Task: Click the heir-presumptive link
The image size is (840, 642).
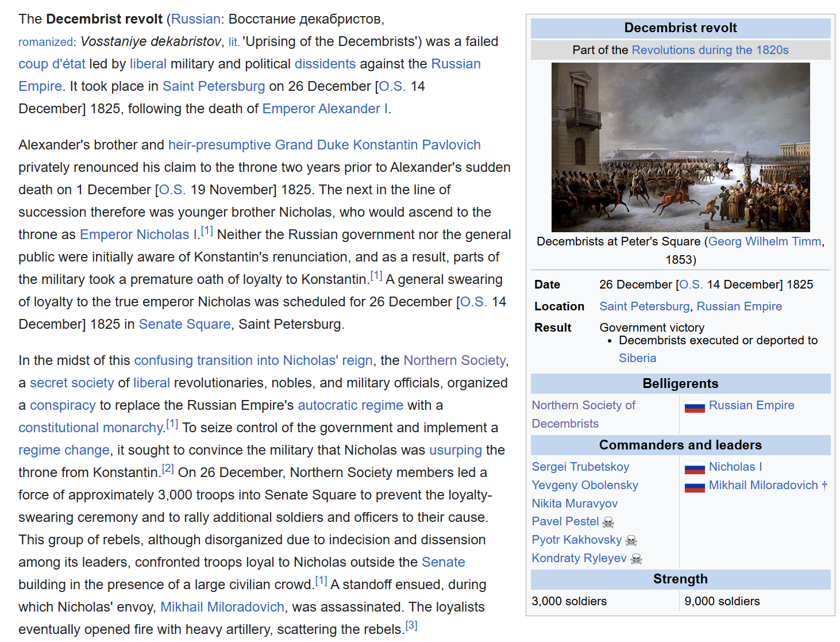Action: pyautogui.click(x=219, y=145)
